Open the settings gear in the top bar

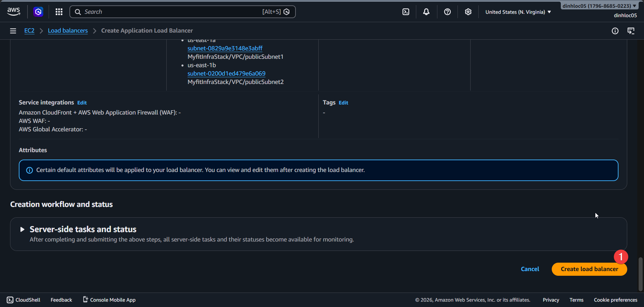coord(468,11)
